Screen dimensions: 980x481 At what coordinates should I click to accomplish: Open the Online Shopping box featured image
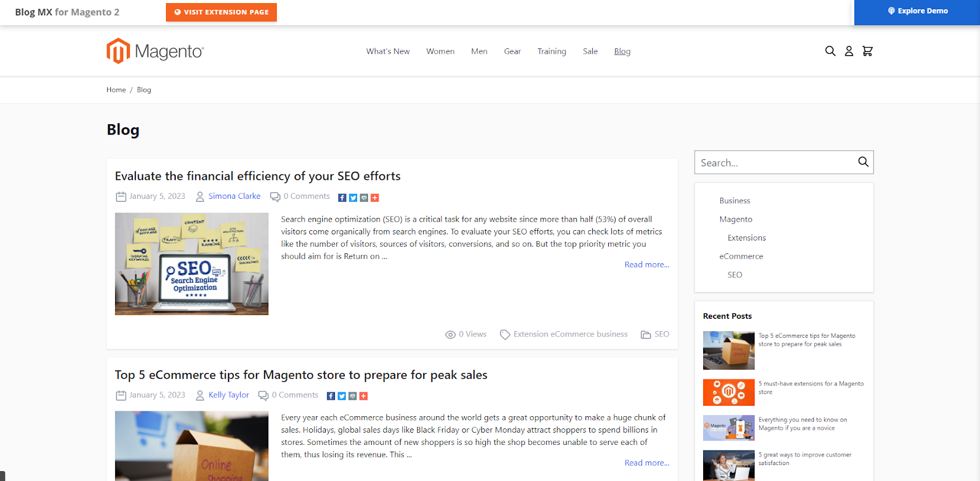click(192, 446)
